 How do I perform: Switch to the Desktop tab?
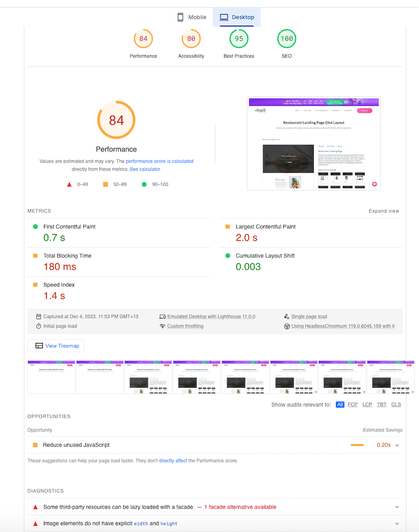coord(237,17)
